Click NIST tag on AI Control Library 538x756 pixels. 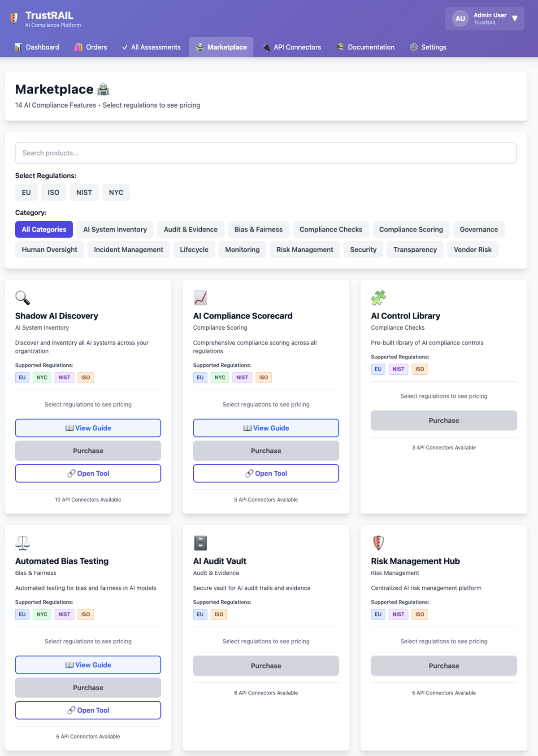(398, 369)
